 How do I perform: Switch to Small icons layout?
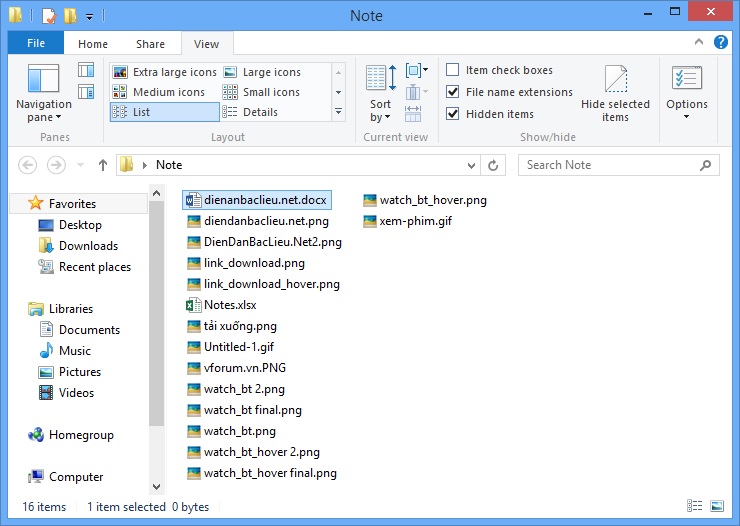(x=261, y=92)
